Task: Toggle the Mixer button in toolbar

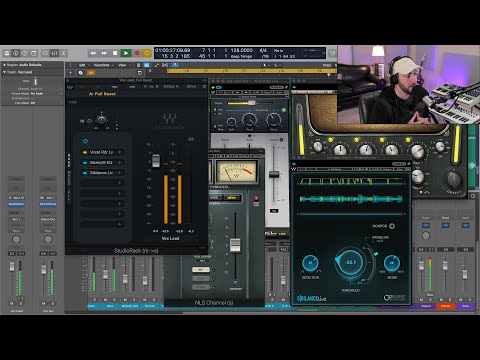Action: click(x=55, y=53)
